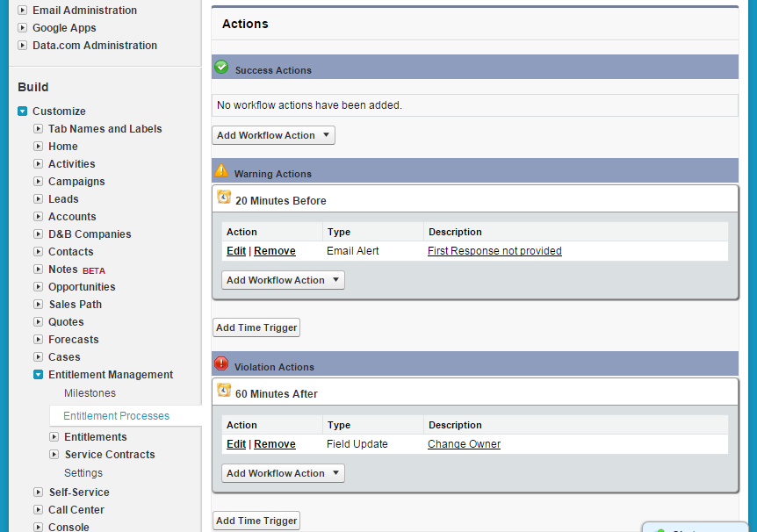Expand the Google Apps section
The width and height of the screenshot is (757, 532).
[x=23, y=28]
